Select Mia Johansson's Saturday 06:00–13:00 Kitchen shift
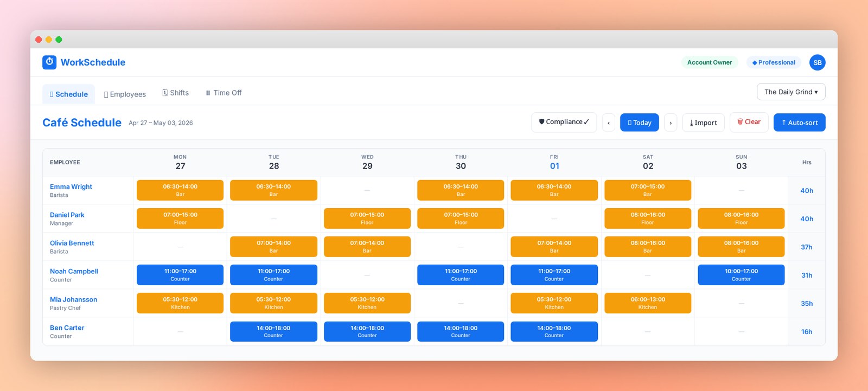 (x=648, y=303)
